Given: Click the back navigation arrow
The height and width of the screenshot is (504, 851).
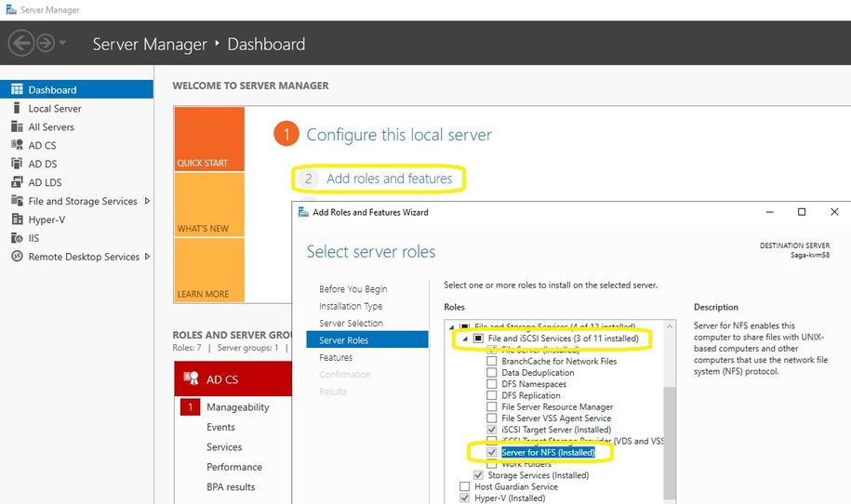Looking at the screenshot, I should point(21,43).
